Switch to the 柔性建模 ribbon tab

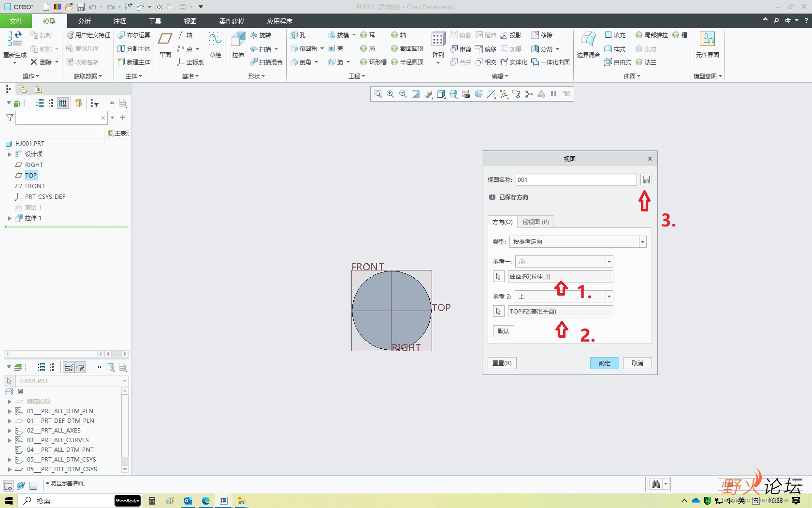click(x=232, y=21)
